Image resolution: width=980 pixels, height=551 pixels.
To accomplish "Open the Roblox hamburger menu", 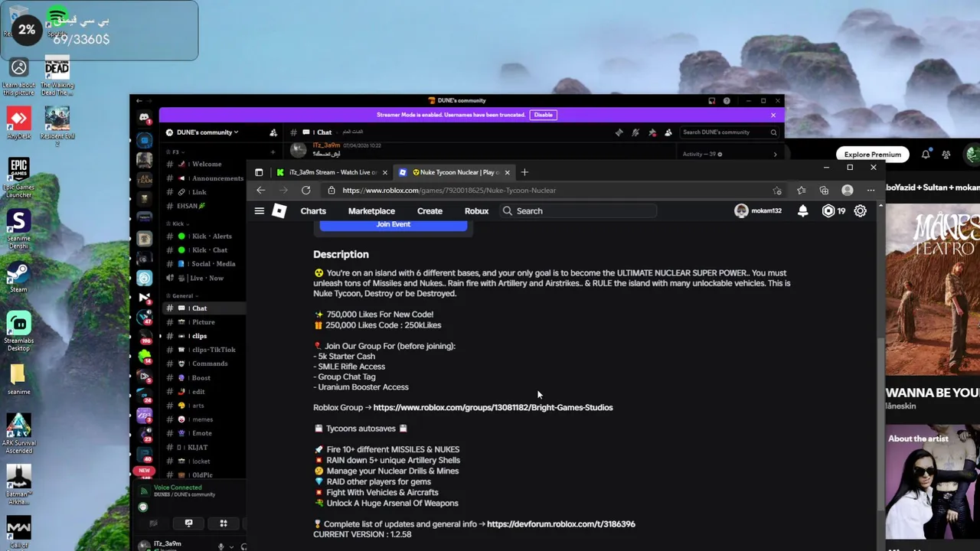I will (x=260, y=211).
